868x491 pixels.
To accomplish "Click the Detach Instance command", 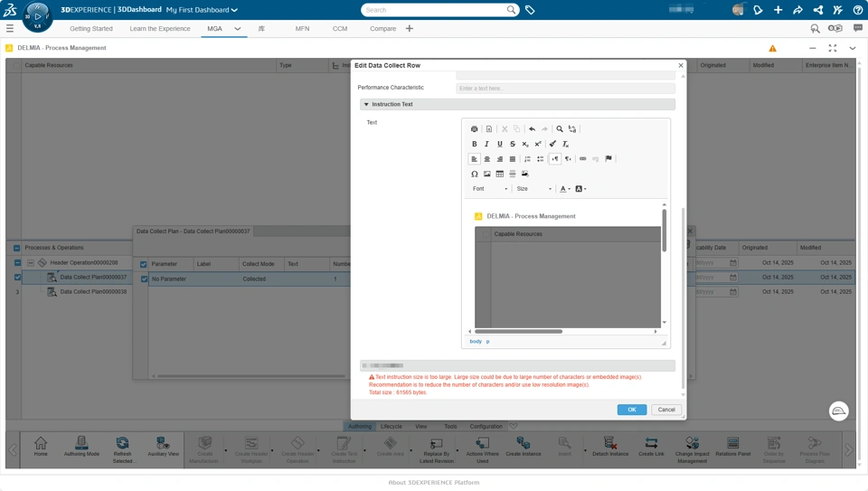I will (x=610, y=447).
